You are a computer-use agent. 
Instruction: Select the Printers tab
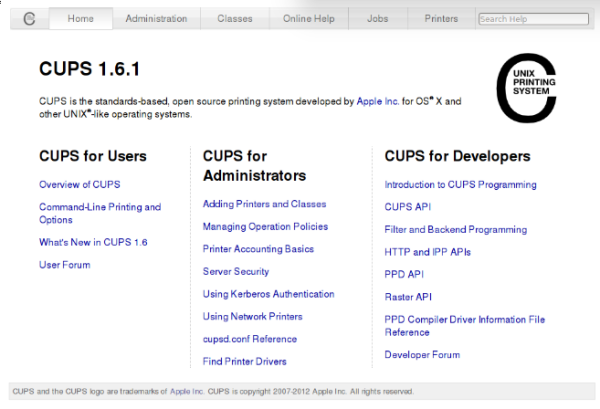[x=440, y=18]
